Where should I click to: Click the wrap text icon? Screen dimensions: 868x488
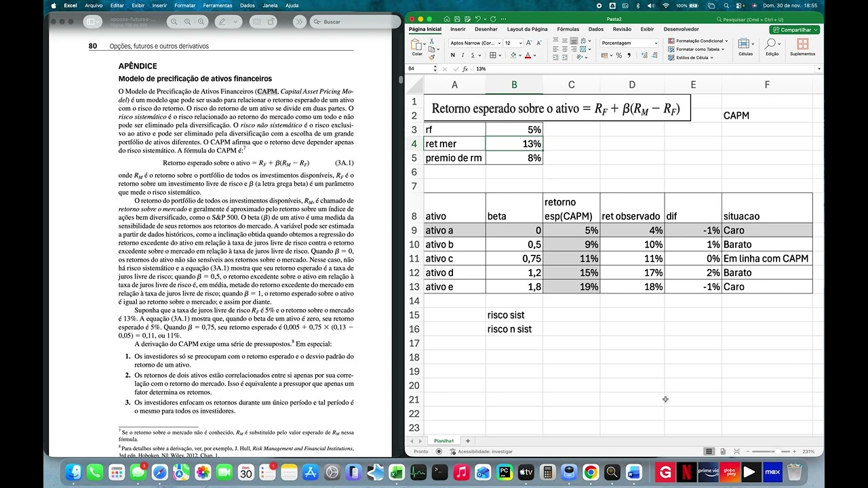pos(583,41)
